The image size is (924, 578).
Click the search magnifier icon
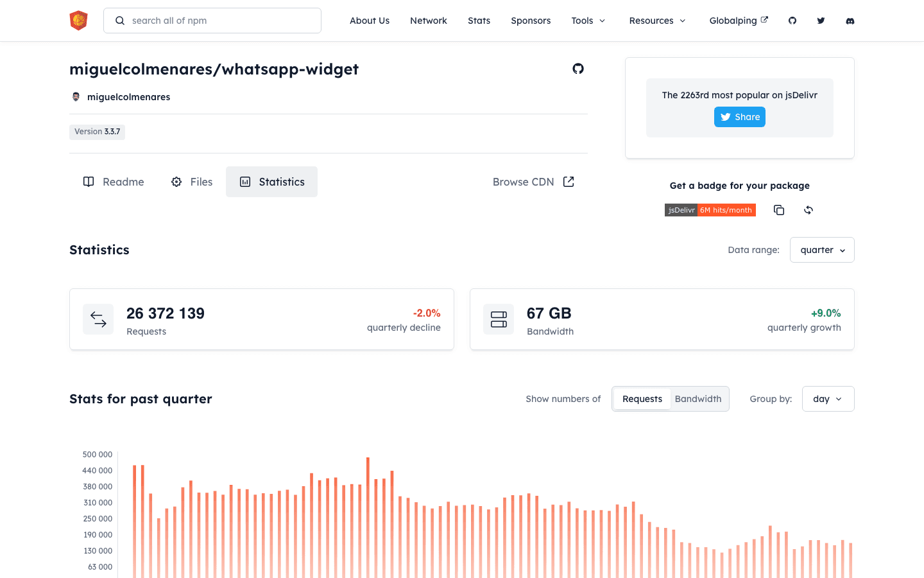pyautogui.click(x=120, y=21)
